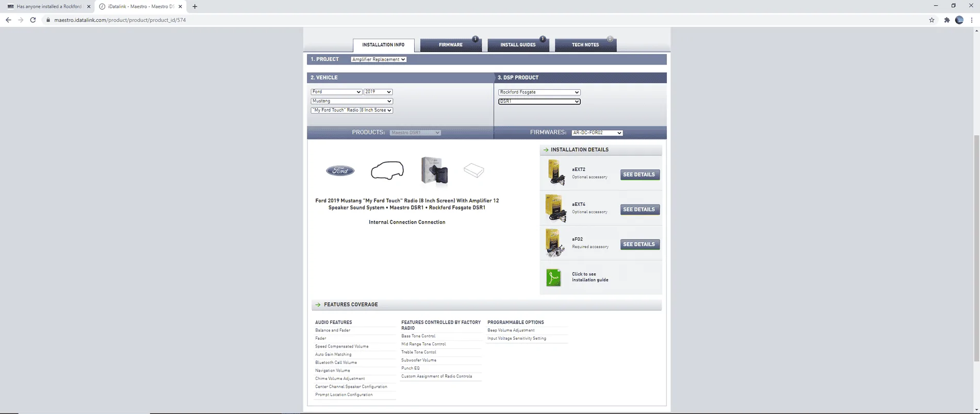The image size is (980, 414).
Task: Open the model dropdown Mustang
Action: click(351, 101)
